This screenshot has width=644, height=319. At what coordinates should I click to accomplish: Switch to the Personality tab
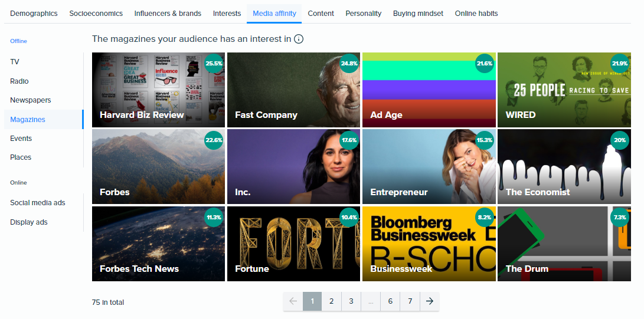tap(364, 14)
